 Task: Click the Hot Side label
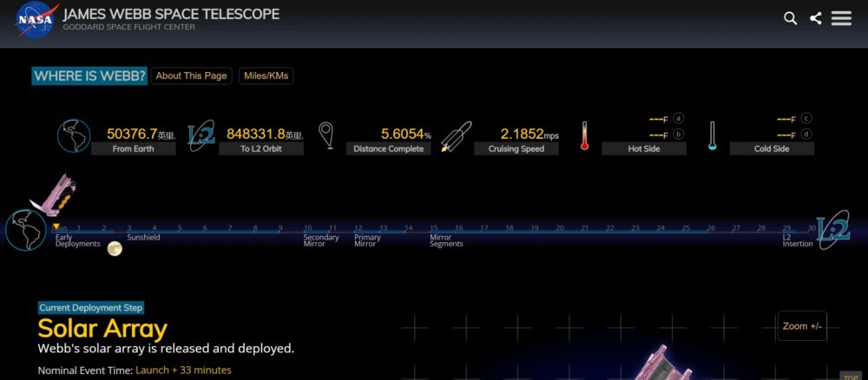coord(644,149)
